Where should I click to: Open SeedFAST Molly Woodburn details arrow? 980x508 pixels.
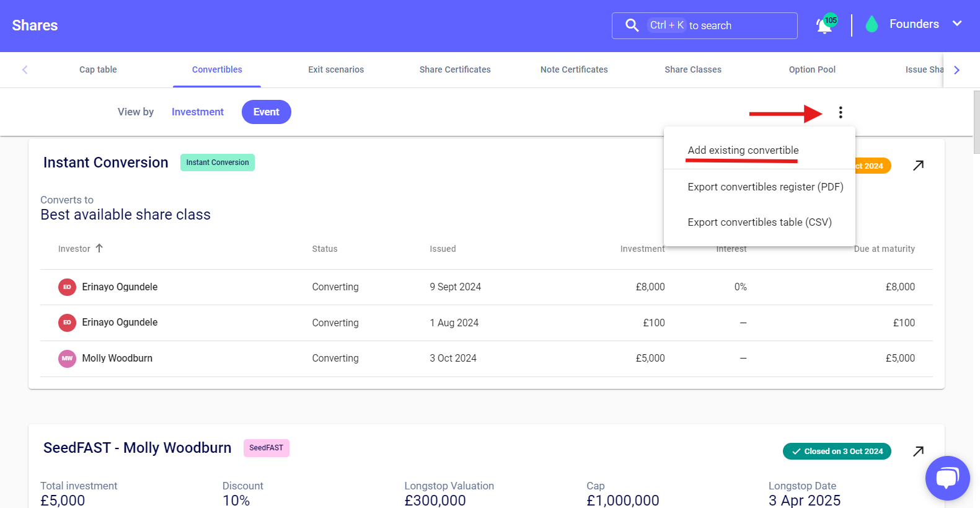click(918, 451)
